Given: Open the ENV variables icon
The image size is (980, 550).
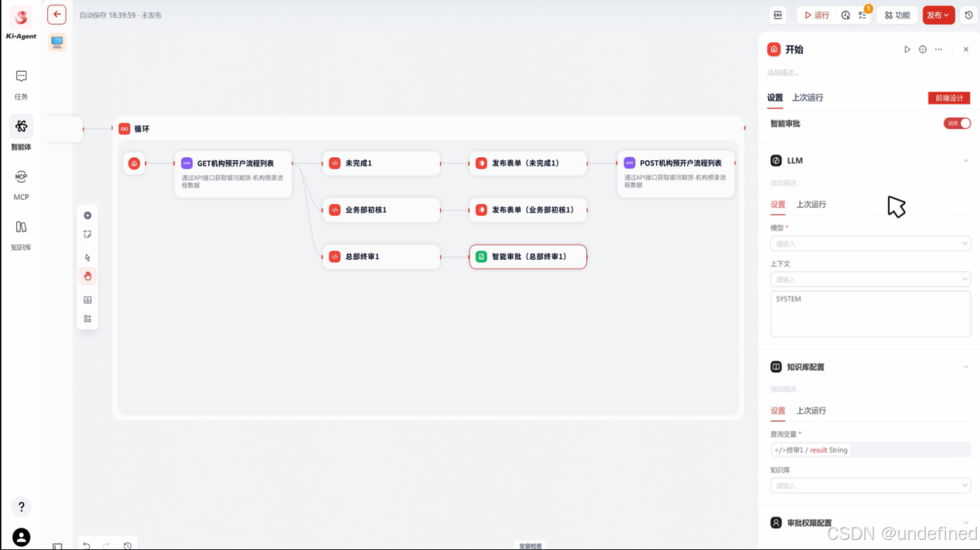Looking at the screenshot, I should (x=777, y=15).
